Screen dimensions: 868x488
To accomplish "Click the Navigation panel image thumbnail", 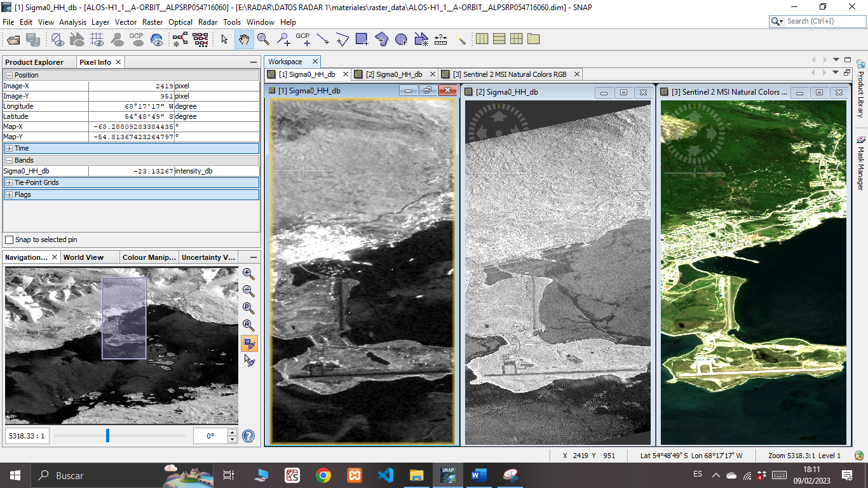I will 121,345.
